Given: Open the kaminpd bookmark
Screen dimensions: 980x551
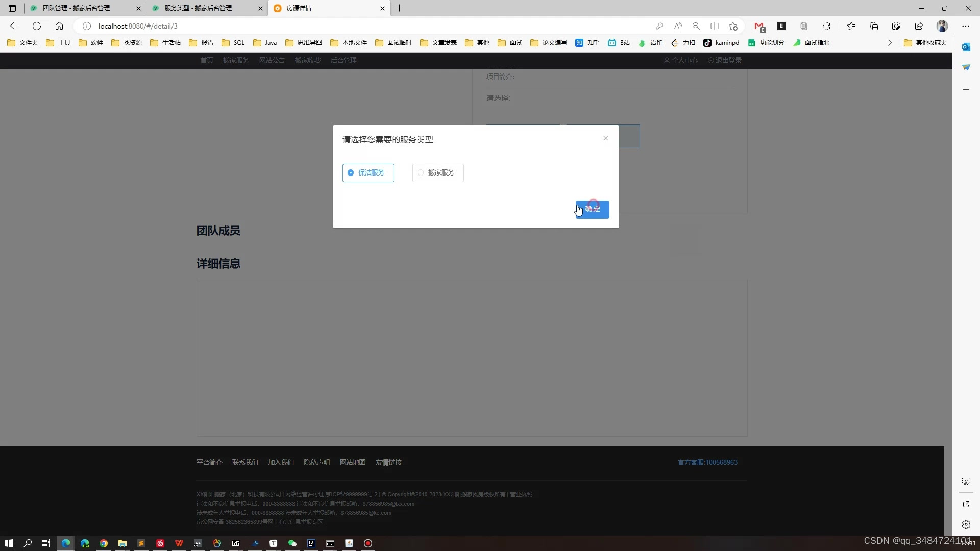Looking at the screenshot, I should (721, 43).
